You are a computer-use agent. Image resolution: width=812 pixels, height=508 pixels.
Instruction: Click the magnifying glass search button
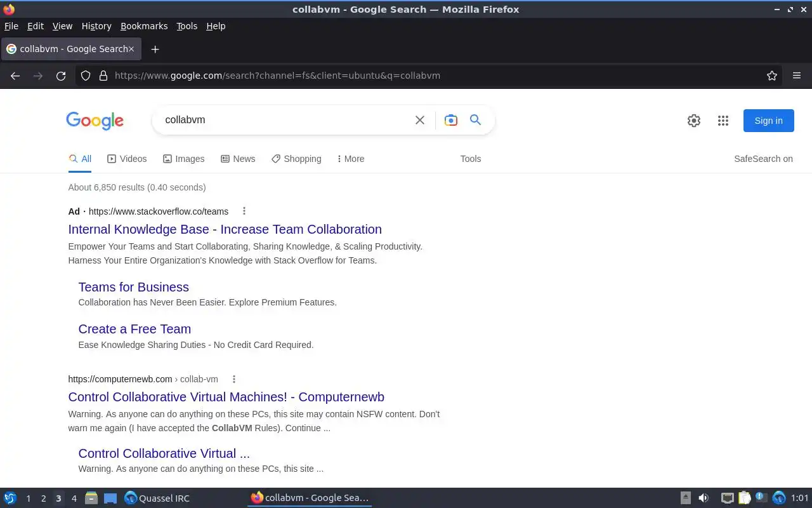tap(475, 120)
